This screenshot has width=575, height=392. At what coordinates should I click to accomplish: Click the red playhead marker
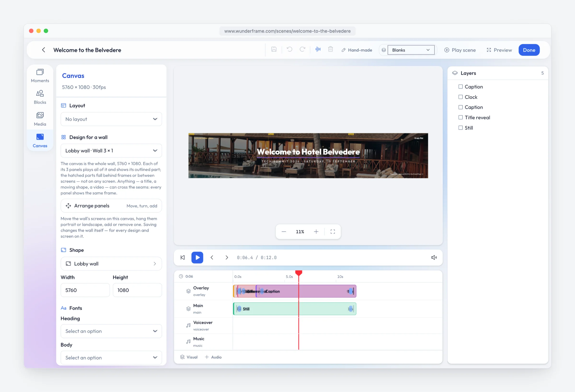pos(299,273)
